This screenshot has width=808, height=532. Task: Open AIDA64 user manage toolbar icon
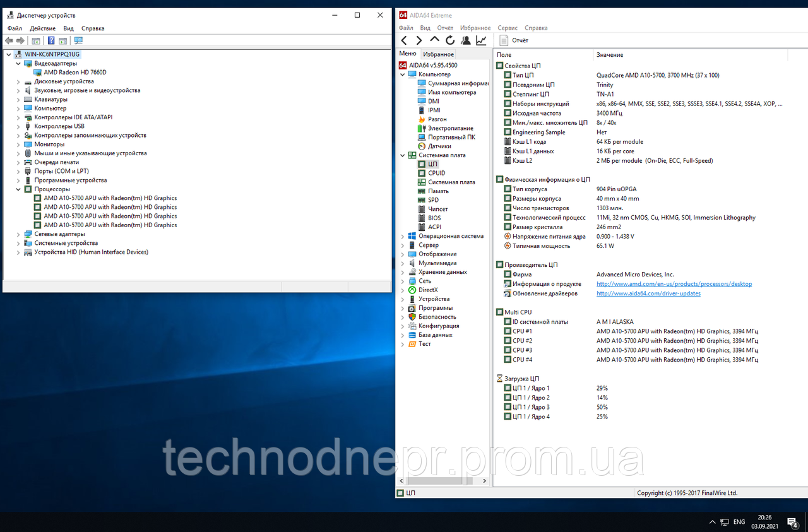[x=466, y=40]
